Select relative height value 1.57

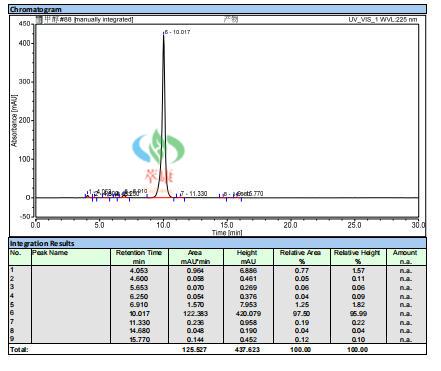pos(358,270)
